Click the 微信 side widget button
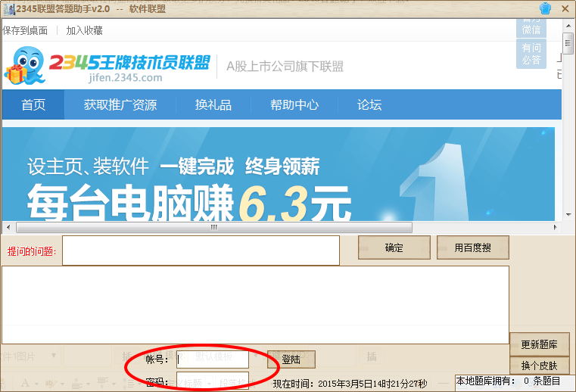576x392 pixels. 531,28
